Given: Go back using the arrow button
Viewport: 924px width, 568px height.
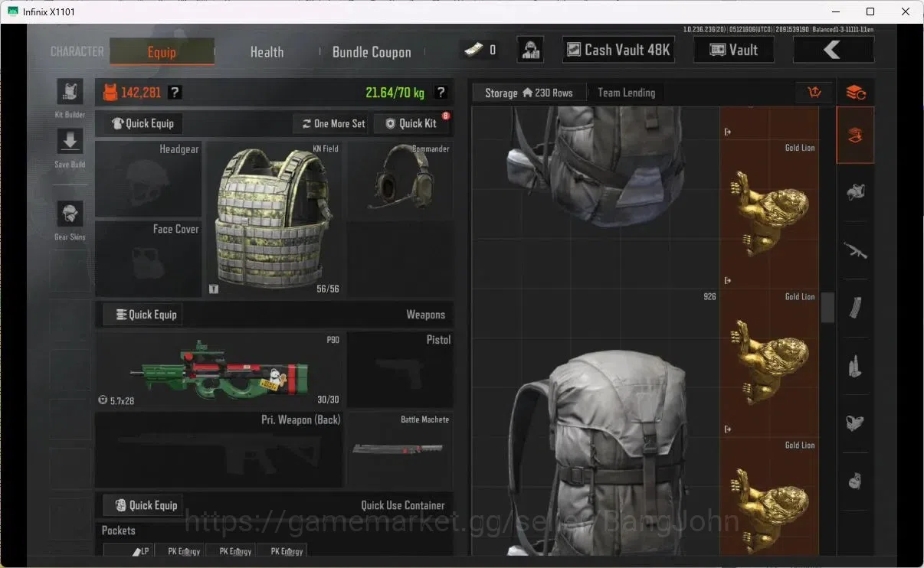Looking at the screenshot, I should tap(833, 50).
